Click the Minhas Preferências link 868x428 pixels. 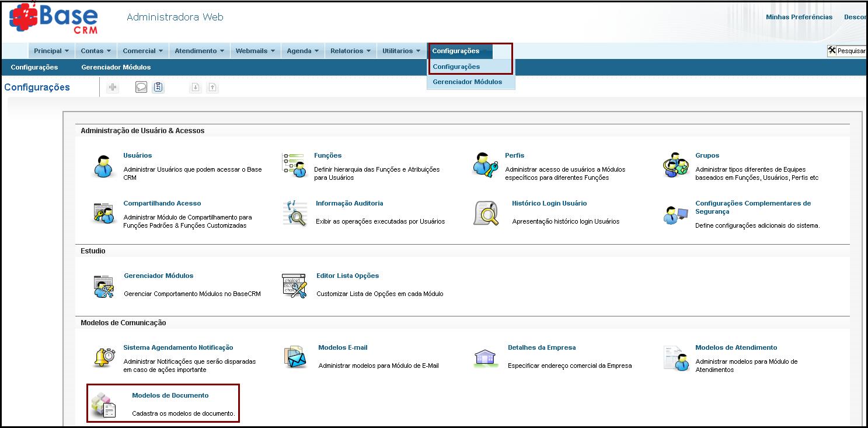point(799,17)
